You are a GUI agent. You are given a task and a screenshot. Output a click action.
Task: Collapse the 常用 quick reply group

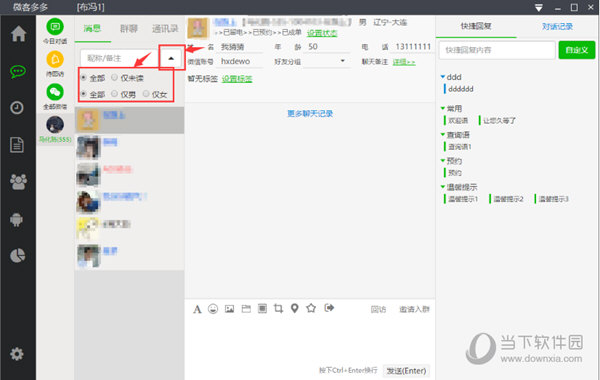tap(443, 109)
